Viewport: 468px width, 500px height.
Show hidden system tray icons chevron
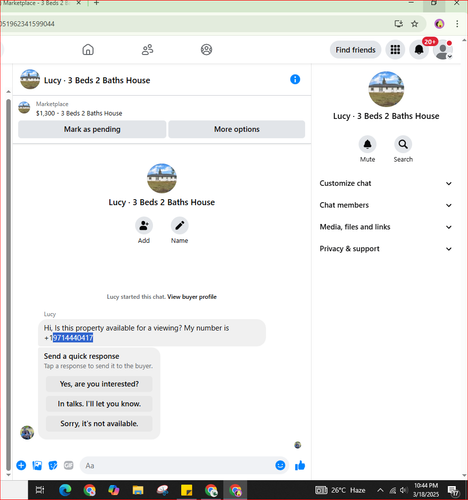click(x=380, y=490)
